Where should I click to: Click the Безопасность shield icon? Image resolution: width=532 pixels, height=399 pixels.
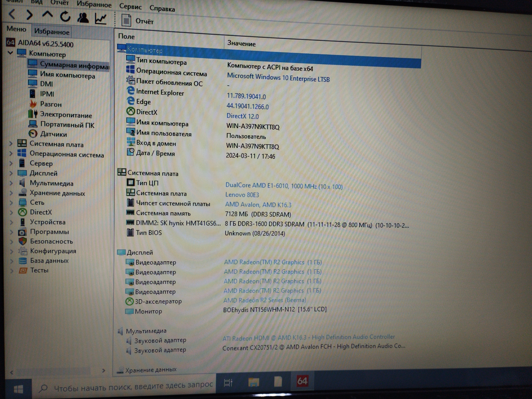(23, 241)
